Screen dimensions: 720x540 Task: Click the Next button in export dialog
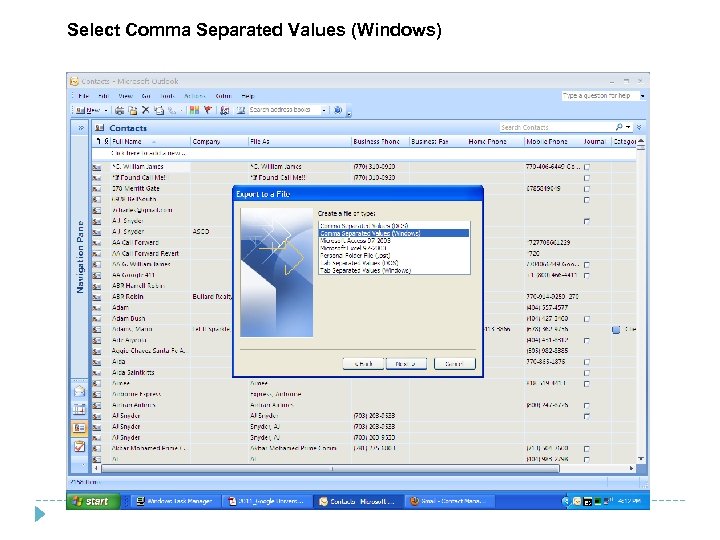[x=405, y=364]
